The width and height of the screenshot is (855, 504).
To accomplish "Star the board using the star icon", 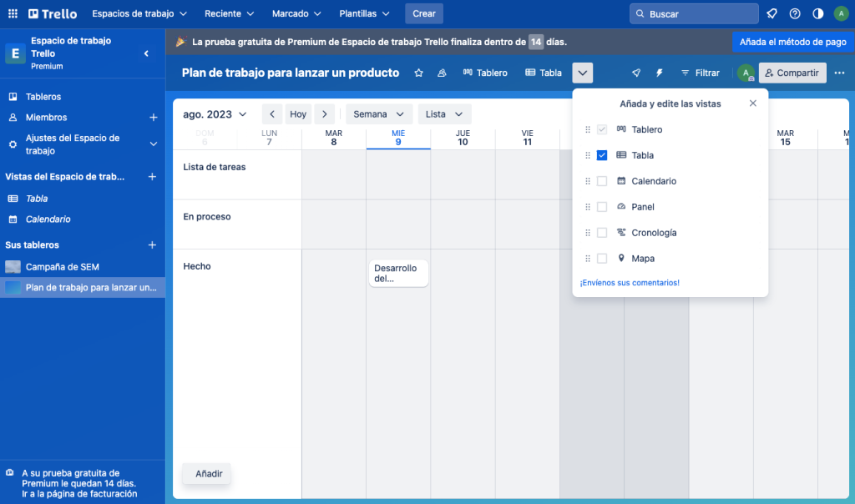I will [418, 73].
